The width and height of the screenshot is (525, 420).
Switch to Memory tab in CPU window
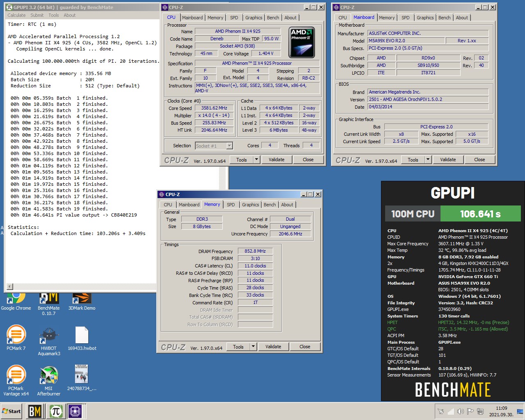(x=215, y=18)
